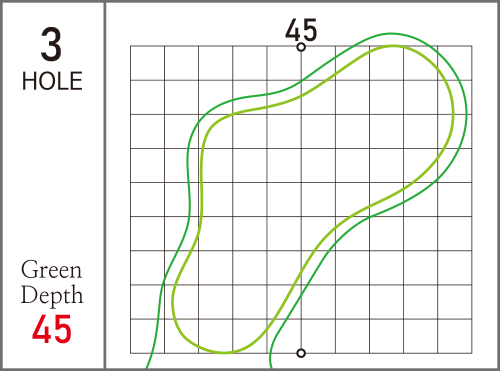Click the light green outline's lowest point

tap(224, 352)
